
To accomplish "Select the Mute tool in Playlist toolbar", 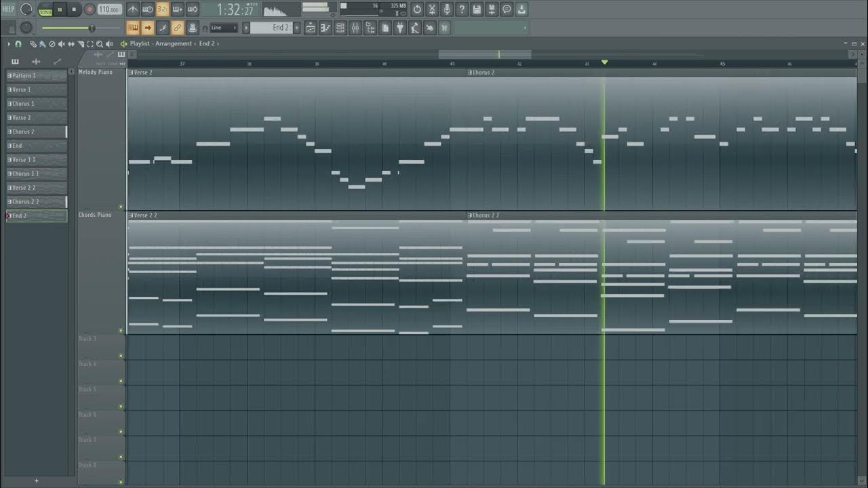I will (62, 43).
